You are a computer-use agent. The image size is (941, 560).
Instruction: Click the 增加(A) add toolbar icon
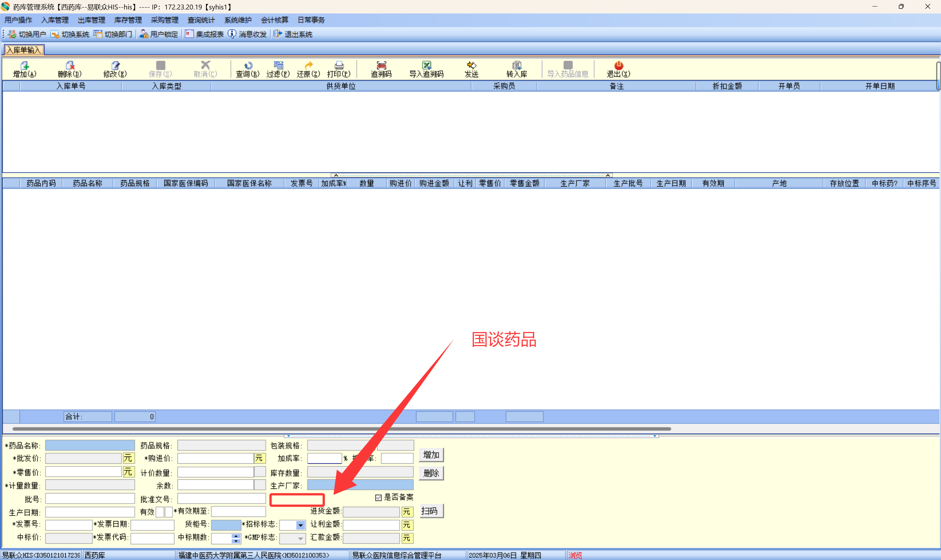point(25,66)
